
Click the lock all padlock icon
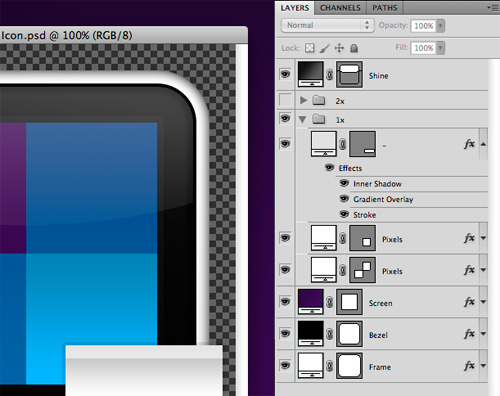pos(354,48)
